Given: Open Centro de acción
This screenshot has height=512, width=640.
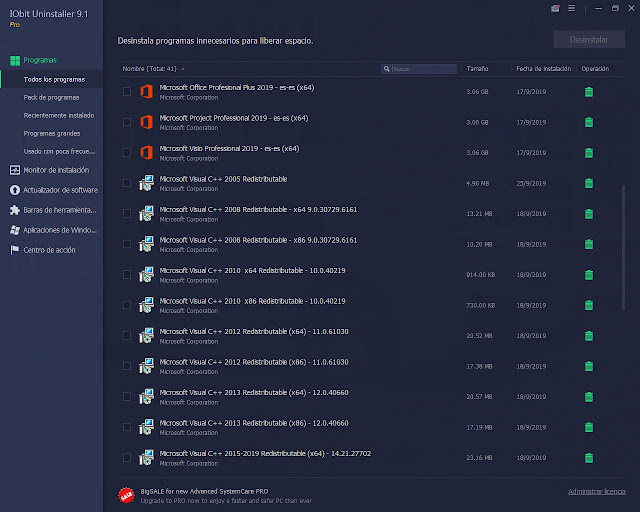Looking at the screenshot, I should click(x=42, y=250).
